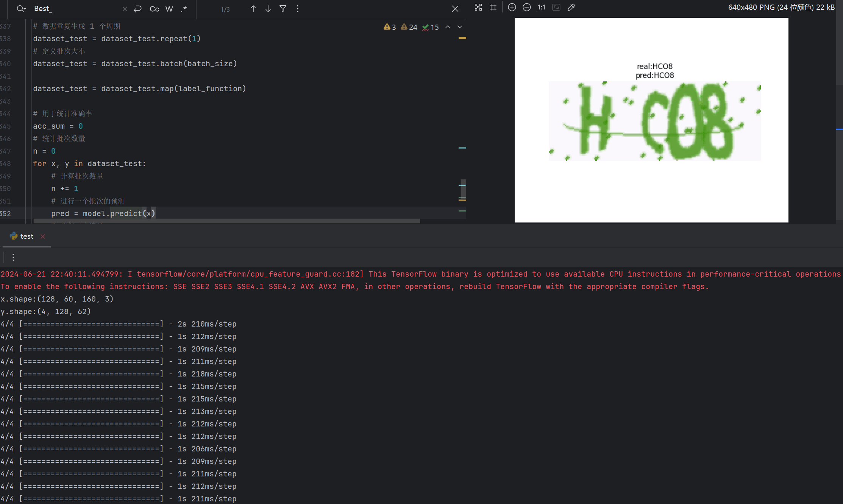Viewport: 843px width, 504px height.
Task: Click the warnings indicator showing 24
Action: tap(409, 27)
